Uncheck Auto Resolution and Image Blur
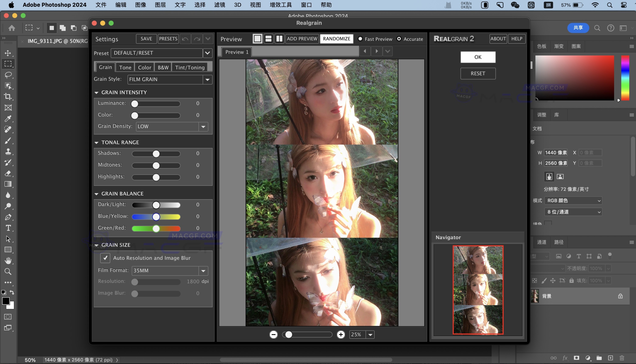Viewport: 636px width, 364px height. coord(105,258)
